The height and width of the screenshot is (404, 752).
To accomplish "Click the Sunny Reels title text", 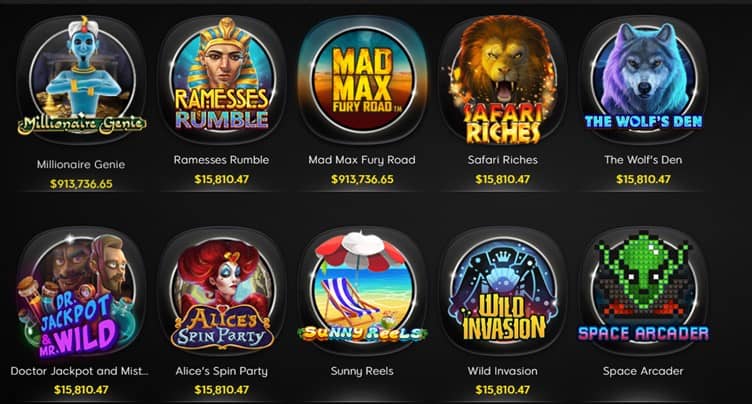I will tap(362, 371).
